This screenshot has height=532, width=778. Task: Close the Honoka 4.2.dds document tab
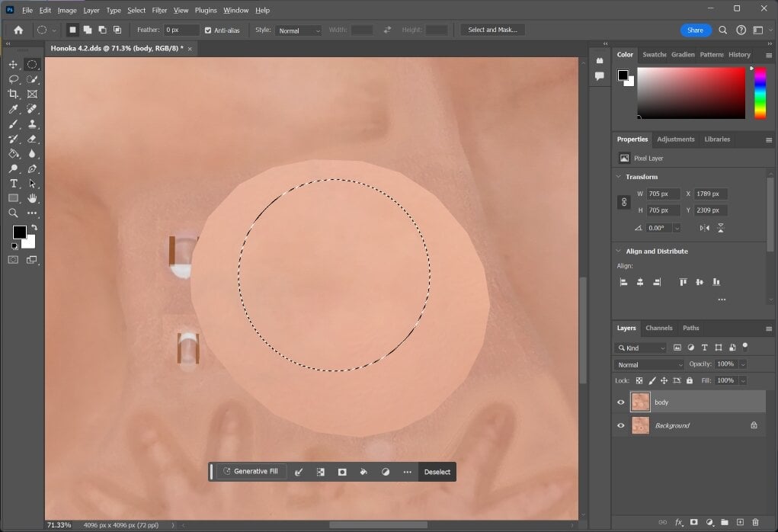[190, 49]
